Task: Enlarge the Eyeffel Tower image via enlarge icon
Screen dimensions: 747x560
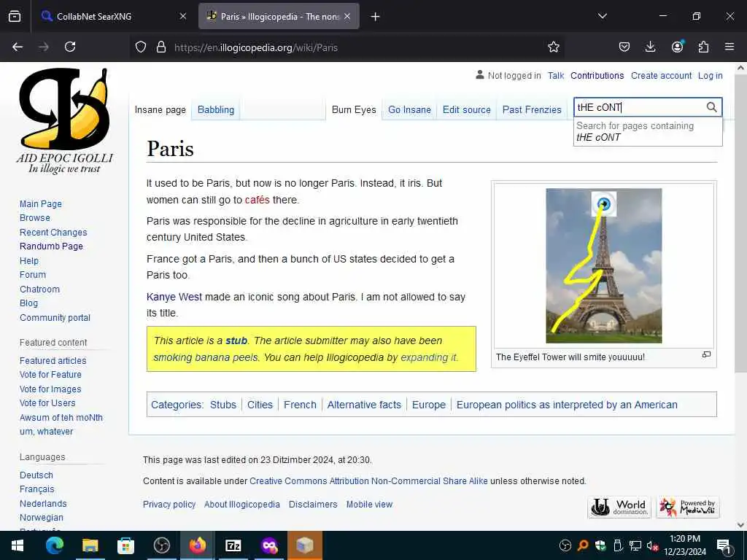Action: [706, 354]
